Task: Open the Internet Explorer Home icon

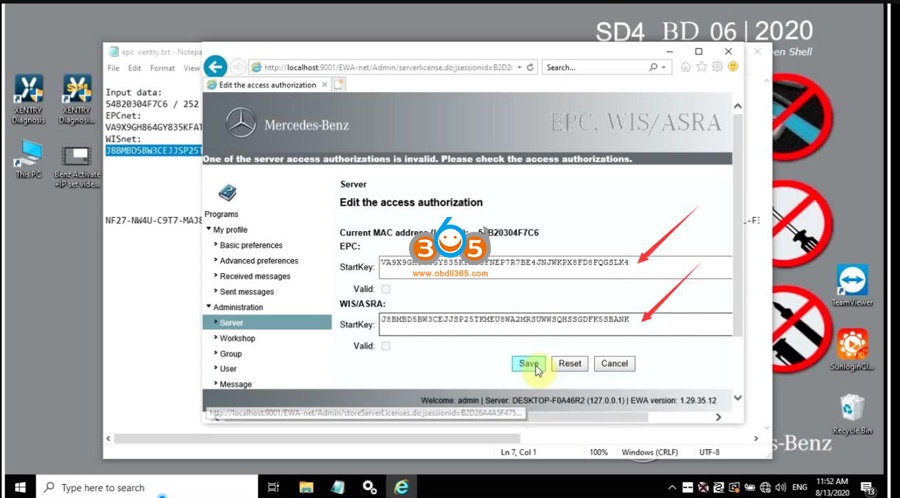Action: pyautogui.click(x=686, y=67)
